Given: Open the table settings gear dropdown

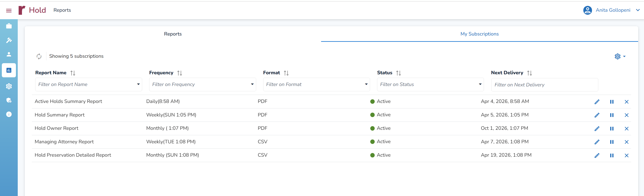Looking at the screenshot, I should [x=620, y=56].
